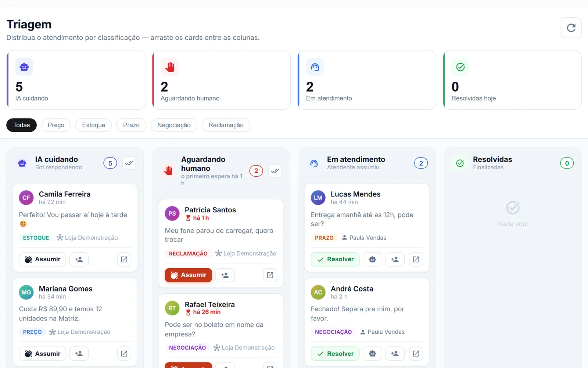Assign agent icon on André Costa card

tap(395, 354)
